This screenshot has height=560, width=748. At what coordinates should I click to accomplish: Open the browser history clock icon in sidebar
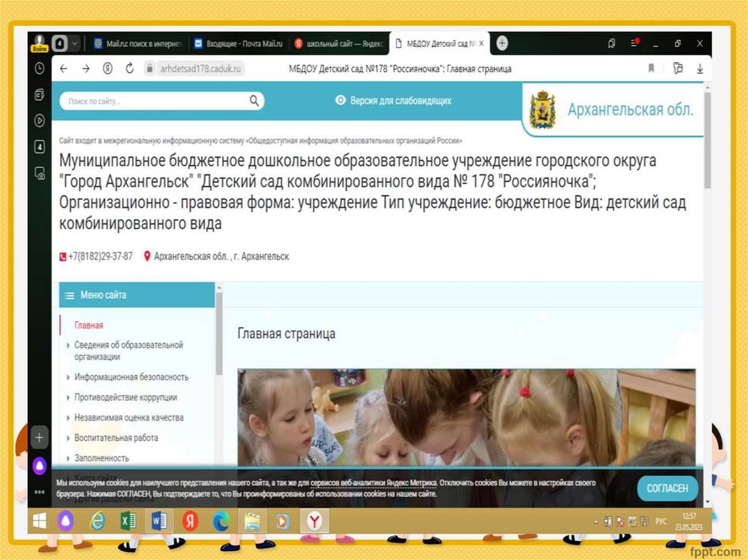[x=39, y=69]
